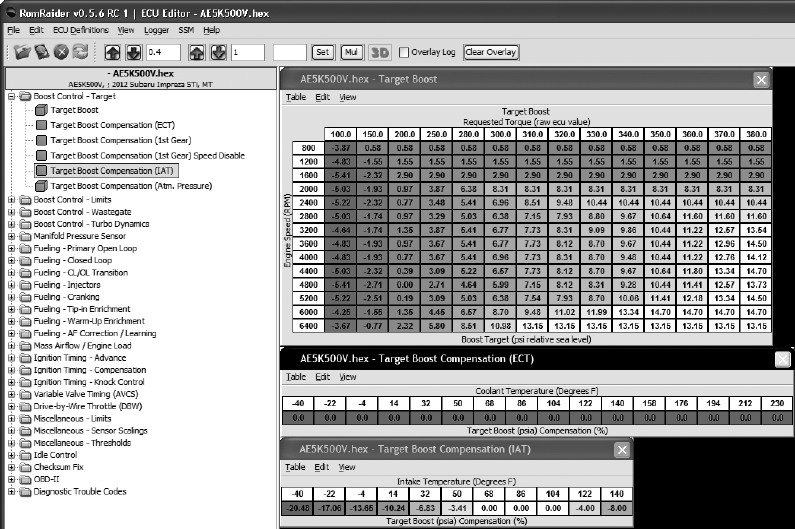Viewport: 795px width, 529px height.
Task: Click the Close ROM circle-X icon
Action: point(61,52)
